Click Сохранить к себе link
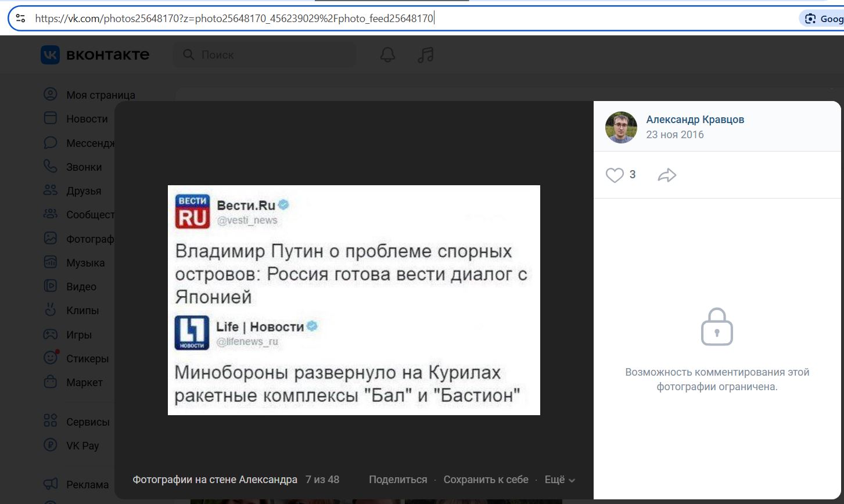This screenshot has width=844, height=504. click(486, 480)
